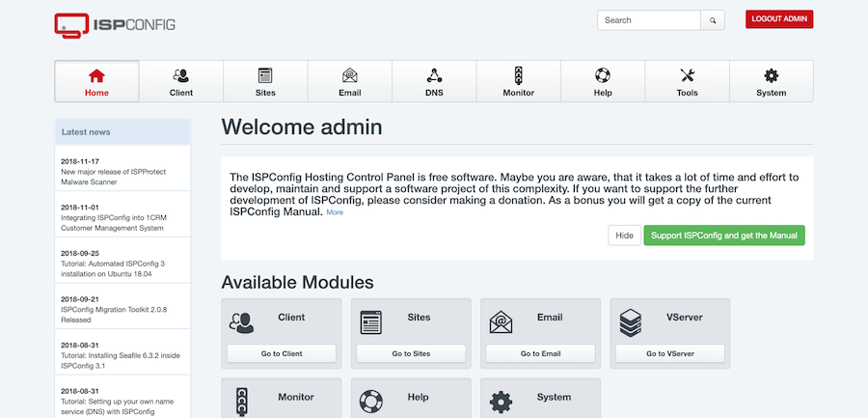Image resolution: width=868 pixels, height=418 pixels.
Task: Click the VServer stacked disks icon
Action: pyautogui.click(x=630, y=322)
